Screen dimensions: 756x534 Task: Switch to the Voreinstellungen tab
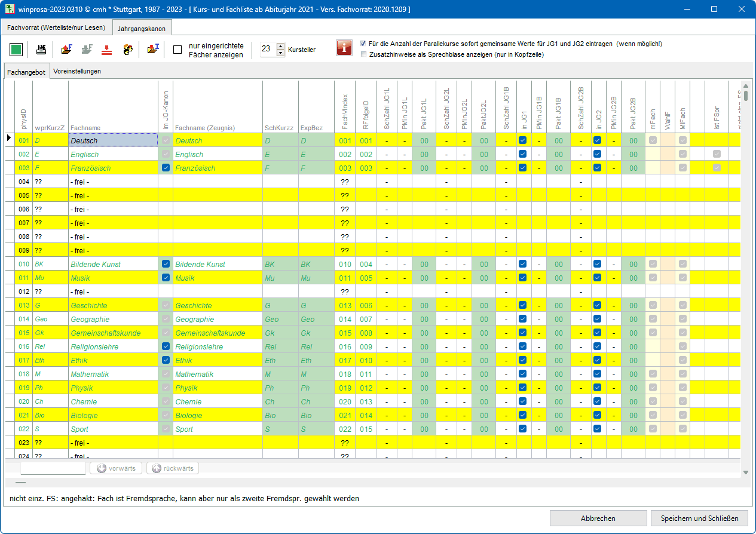click(77, 71)
